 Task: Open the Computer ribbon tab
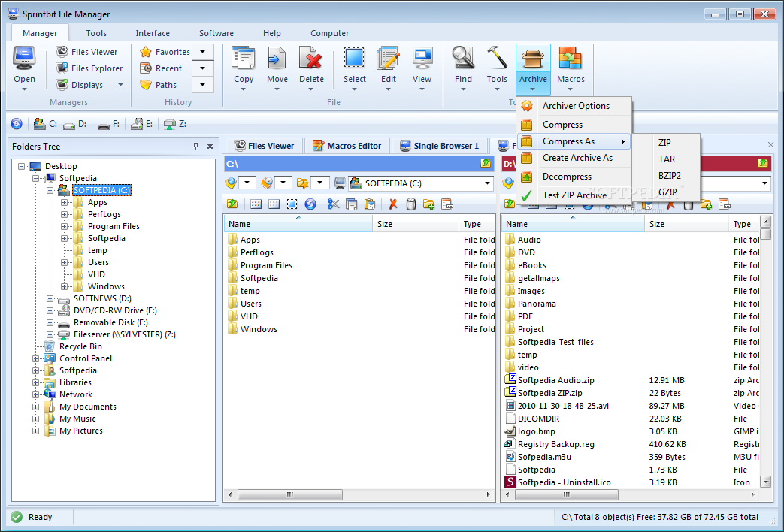tap(329, 33)
